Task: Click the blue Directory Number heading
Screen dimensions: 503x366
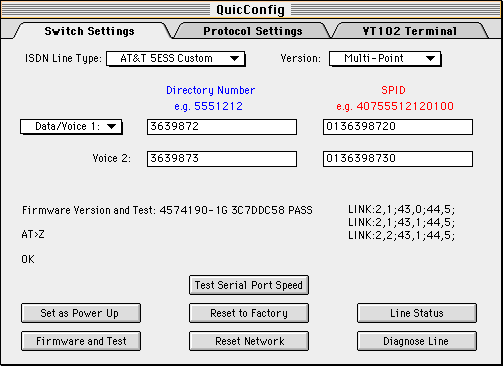Action: 210,90
